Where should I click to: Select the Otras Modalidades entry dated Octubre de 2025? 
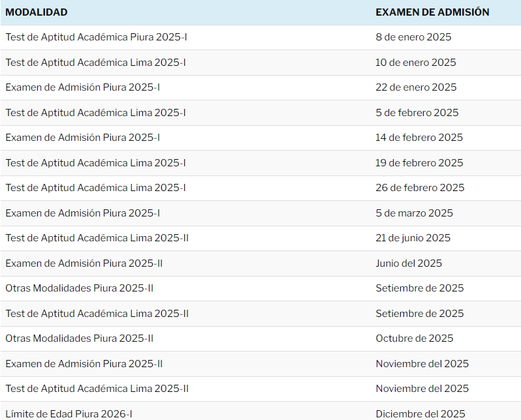(x=80, y=338)
